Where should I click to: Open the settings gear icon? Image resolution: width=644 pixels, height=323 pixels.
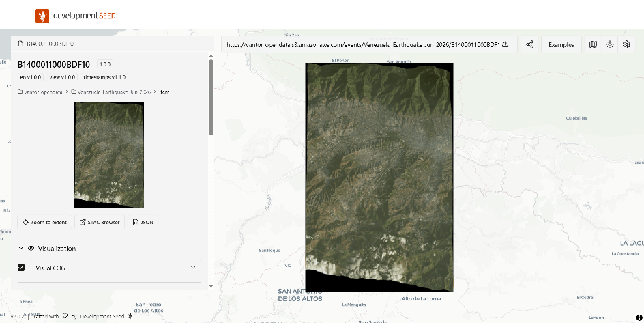pyautogui.click(x=626, y=44)
